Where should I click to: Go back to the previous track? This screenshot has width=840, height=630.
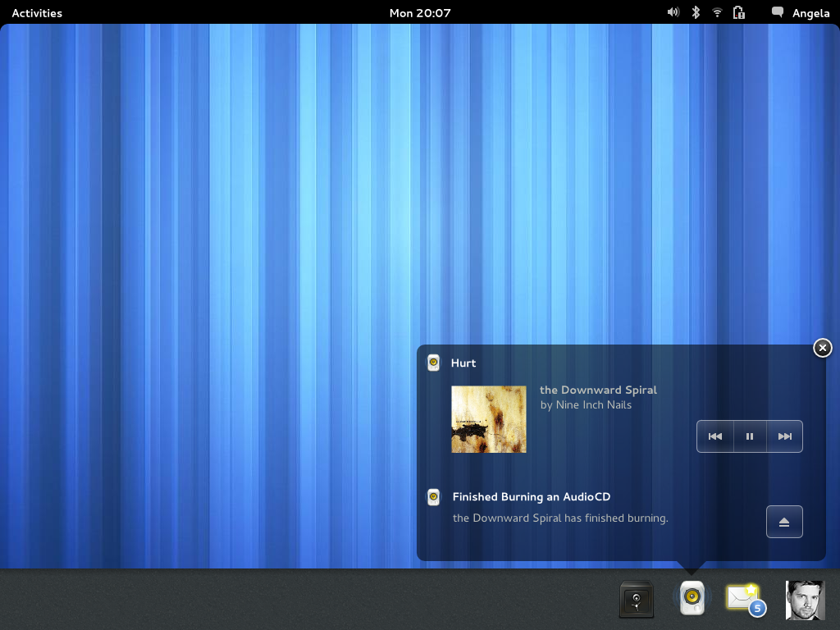tap(714, 436)
